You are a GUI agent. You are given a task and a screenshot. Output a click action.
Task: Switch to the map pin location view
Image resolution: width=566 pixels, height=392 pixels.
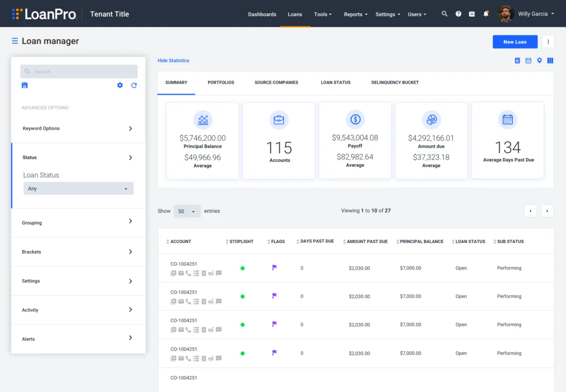point(539,61)
